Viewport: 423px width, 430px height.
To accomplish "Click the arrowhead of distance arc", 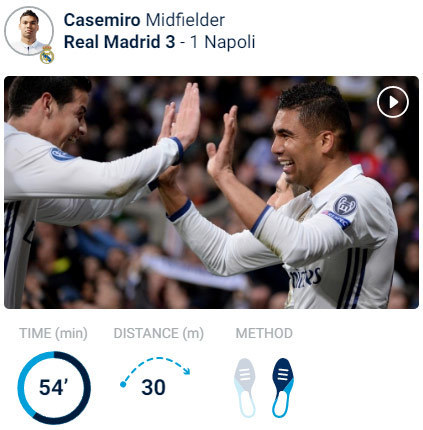I will (186, 371).
